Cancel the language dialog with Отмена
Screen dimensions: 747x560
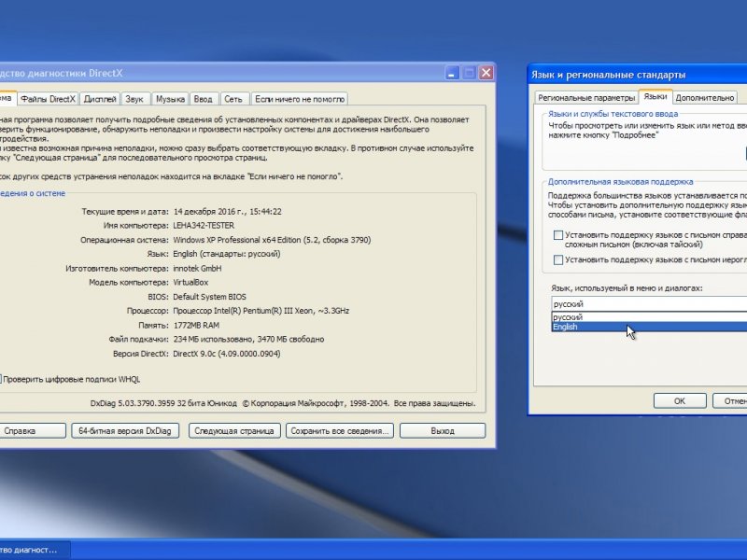coord(730,401)
